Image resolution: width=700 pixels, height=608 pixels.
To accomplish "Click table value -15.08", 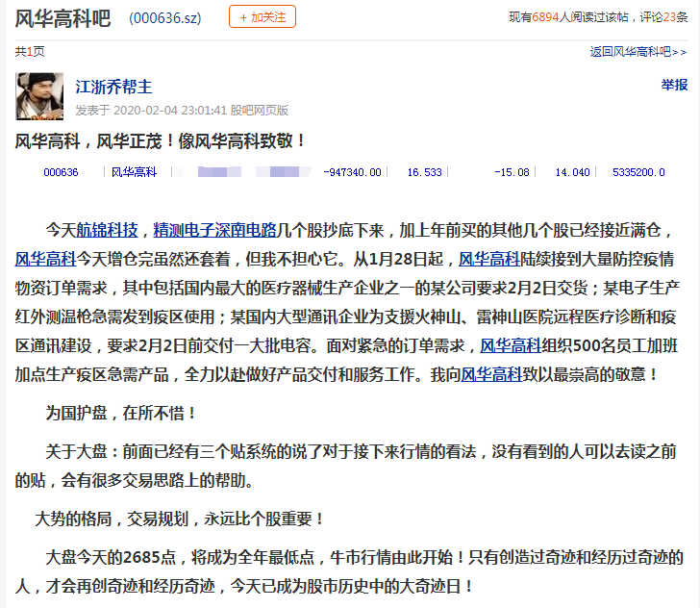I will [512, 172].
